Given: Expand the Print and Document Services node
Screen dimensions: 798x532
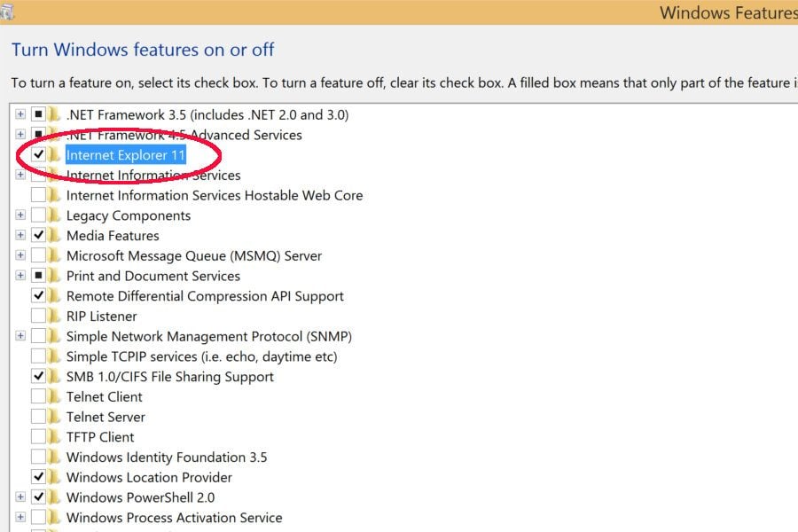Looking at the screenshot, I should click(20, 276).
